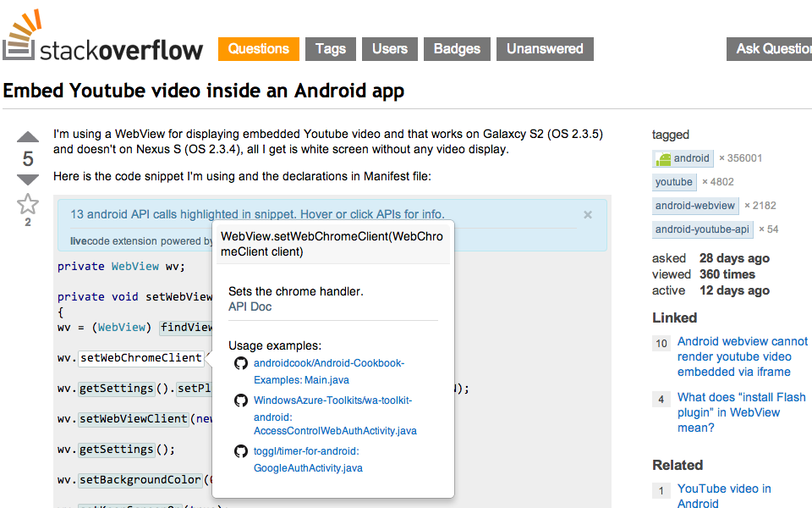
Task: Click the "Related" sidebar heading
Action: click(x=678, y=465)
